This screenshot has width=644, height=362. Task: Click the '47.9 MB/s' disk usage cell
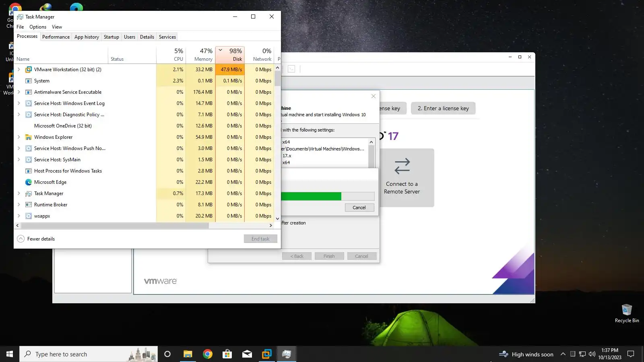[x=230, y=70]
